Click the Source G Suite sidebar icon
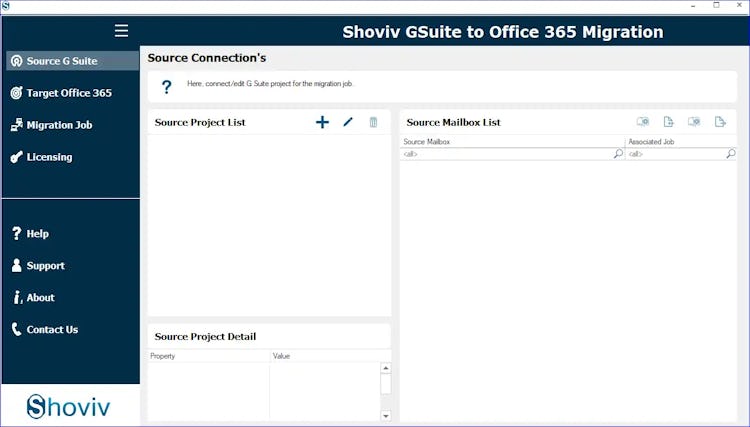Viewport: 750px width, 427px height. coord(16,61)
